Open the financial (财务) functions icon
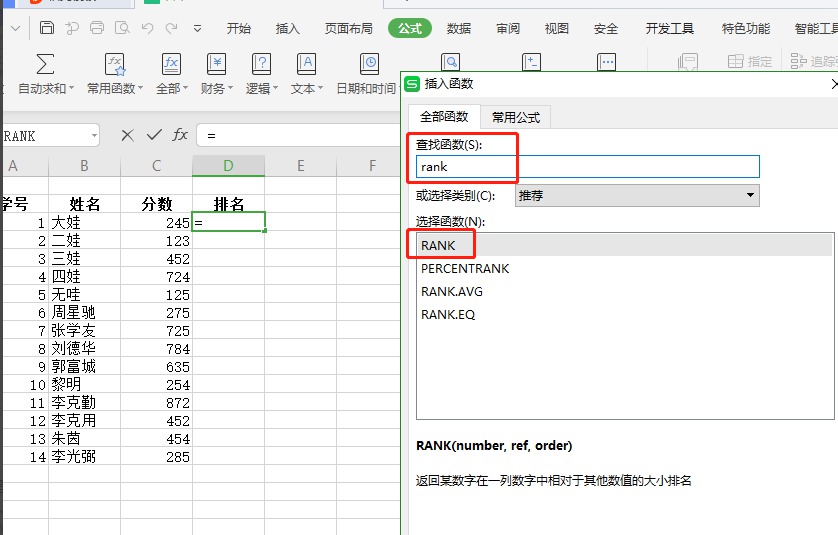Viewport: 838px width, 535px height. 217,65
